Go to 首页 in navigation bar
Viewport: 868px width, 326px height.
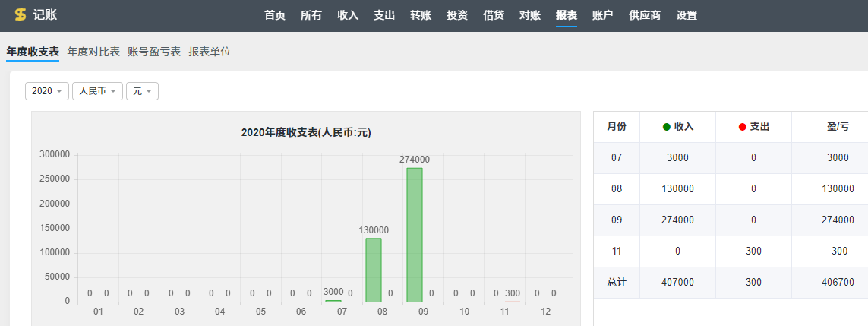point(275,15)
